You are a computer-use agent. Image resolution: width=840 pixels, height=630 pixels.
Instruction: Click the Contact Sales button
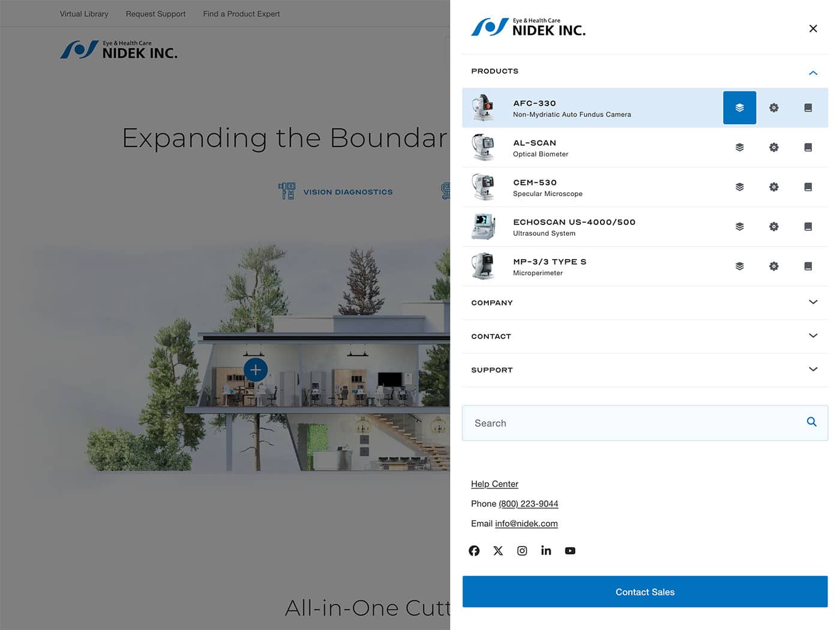[x=645, y=592]
